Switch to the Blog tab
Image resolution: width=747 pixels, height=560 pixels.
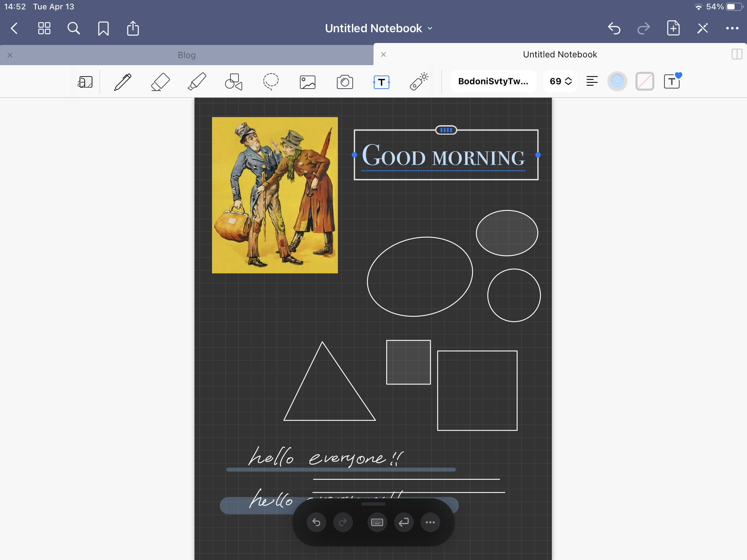tap(186, 55)
